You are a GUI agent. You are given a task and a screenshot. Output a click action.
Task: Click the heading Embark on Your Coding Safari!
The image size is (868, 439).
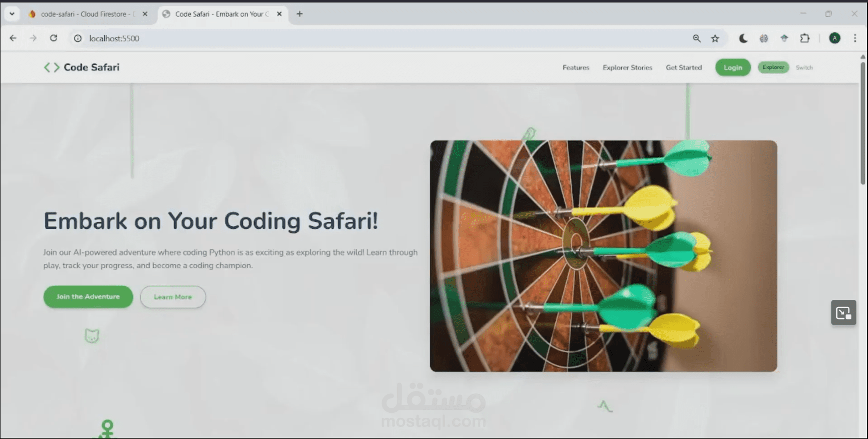(x=211, y=221)
